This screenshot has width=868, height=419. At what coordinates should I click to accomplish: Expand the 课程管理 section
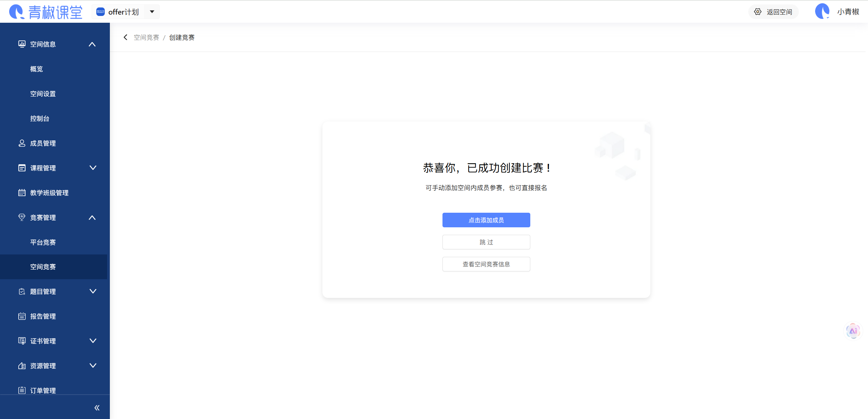[92, 168]
